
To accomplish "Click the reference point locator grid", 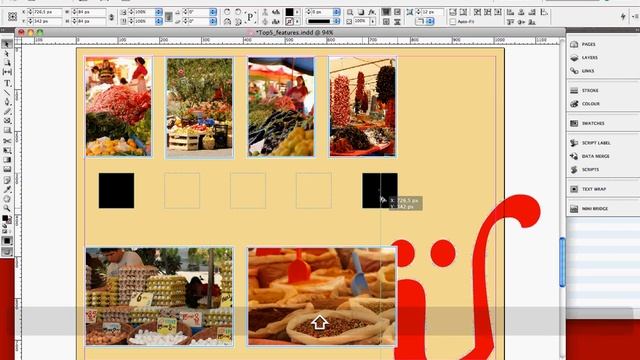I will (12, 16).
